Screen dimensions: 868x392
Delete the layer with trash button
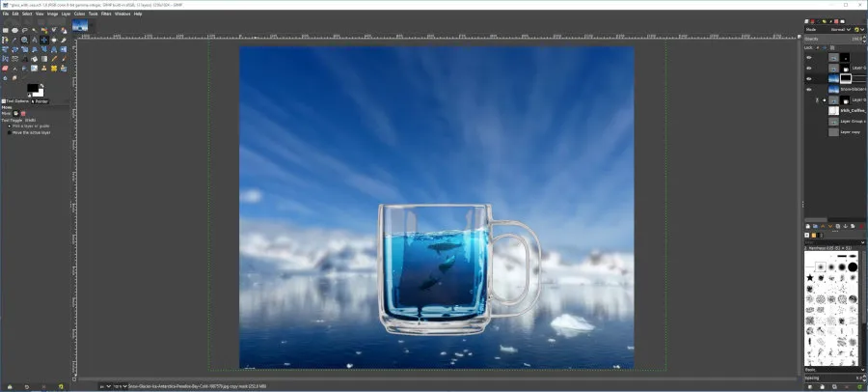coord(861,226)
